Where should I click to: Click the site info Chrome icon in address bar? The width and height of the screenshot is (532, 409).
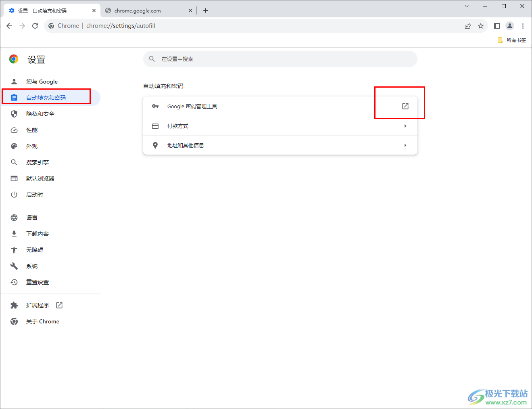click(51, 26)
